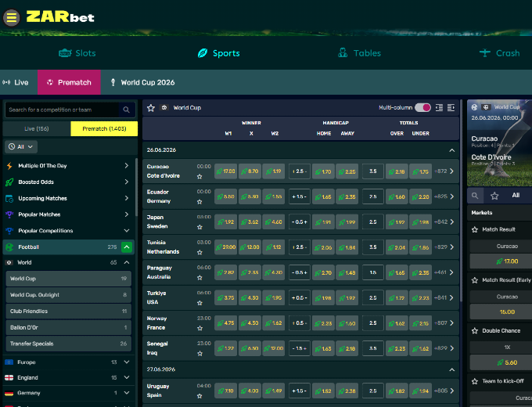Click the Slots machine icon
532x407 pixels.
[x=65, y=53]
